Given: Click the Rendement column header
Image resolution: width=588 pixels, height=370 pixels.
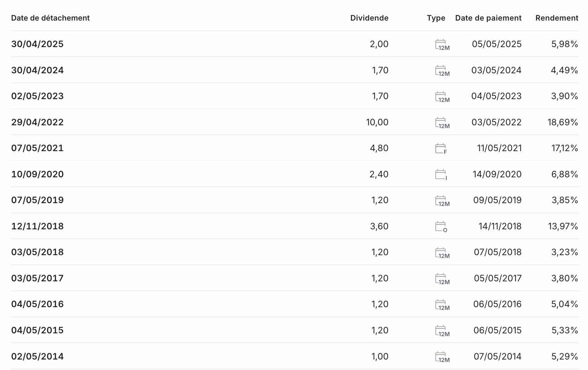Looking at the screenshot, I should click(x=557, y=18).
